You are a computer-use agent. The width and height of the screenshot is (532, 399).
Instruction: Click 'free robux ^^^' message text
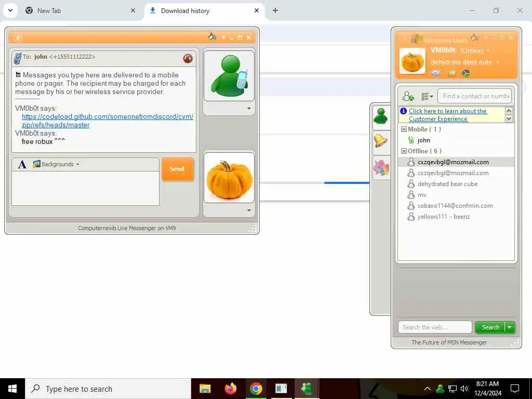click(43, 141)
